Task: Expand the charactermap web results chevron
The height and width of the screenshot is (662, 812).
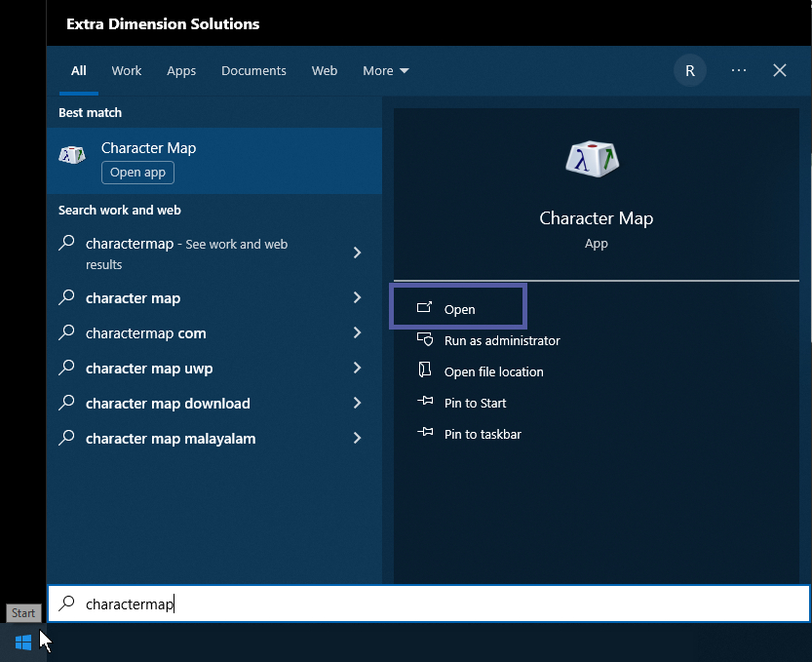Action: click(357, 253)
